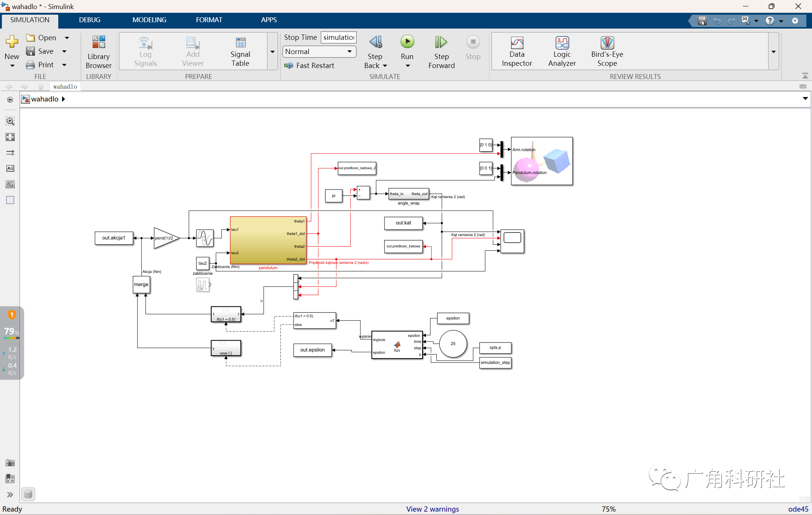Open the Signal Table

click(240, 52)
